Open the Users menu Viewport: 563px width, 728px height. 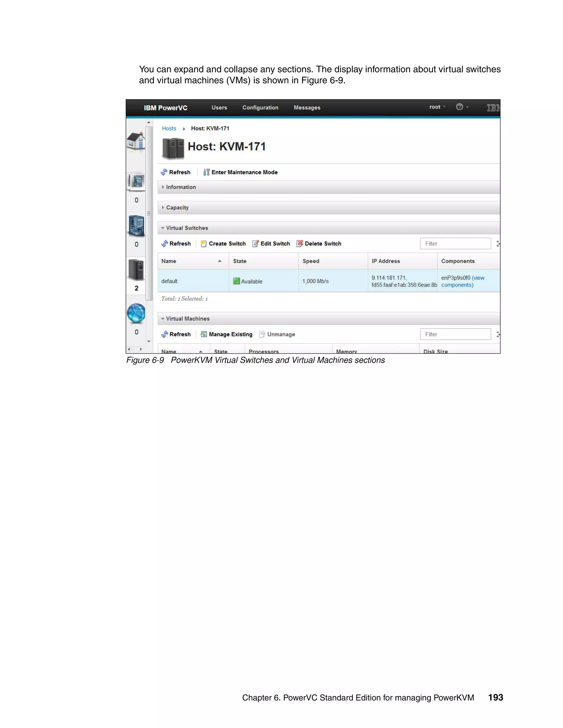[219, 108]
